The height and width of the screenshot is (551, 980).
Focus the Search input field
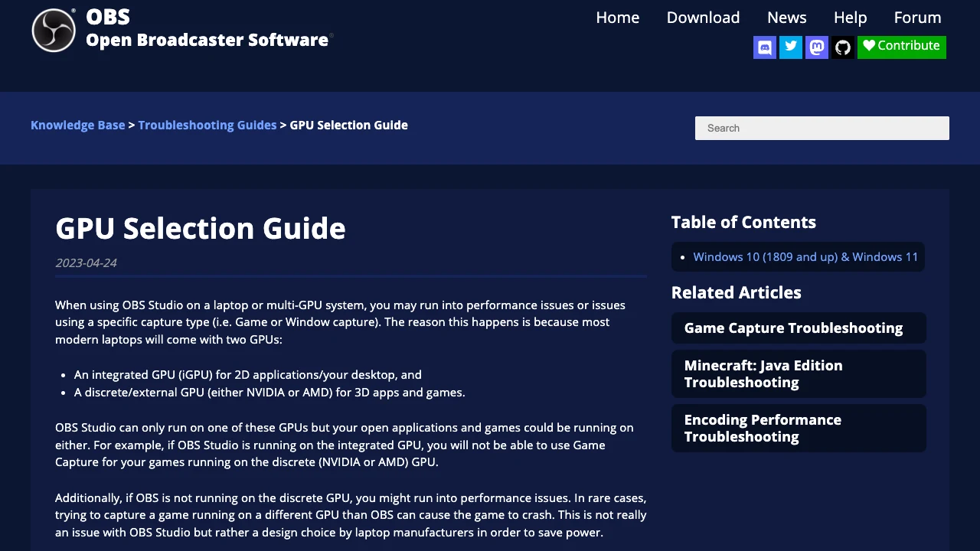822,128
